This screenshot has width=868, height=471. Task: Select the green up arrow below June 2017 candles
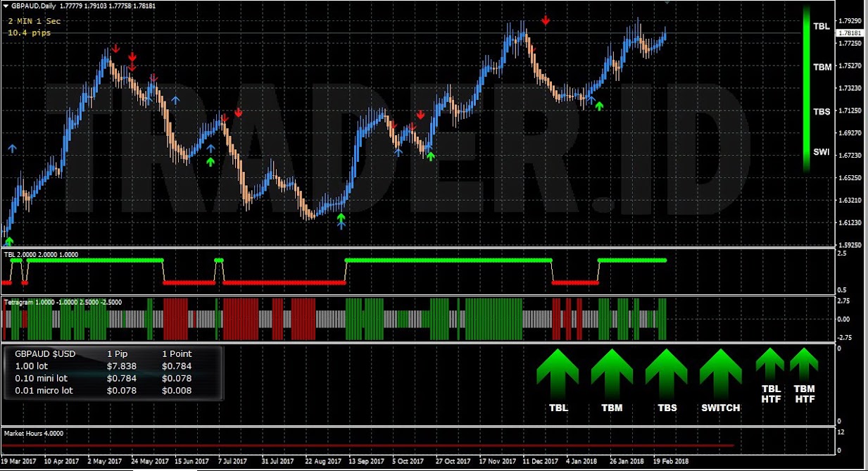pyautogui.click(x=210, y=161)
